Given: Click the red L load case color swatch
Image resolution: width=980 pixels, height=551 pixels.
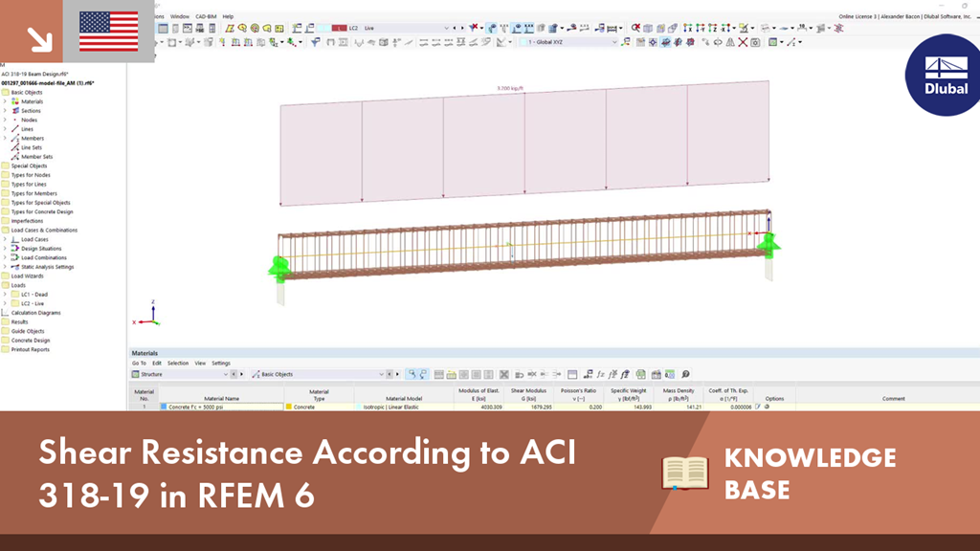Looking at the screenshot, I should [x=339, y=28].
